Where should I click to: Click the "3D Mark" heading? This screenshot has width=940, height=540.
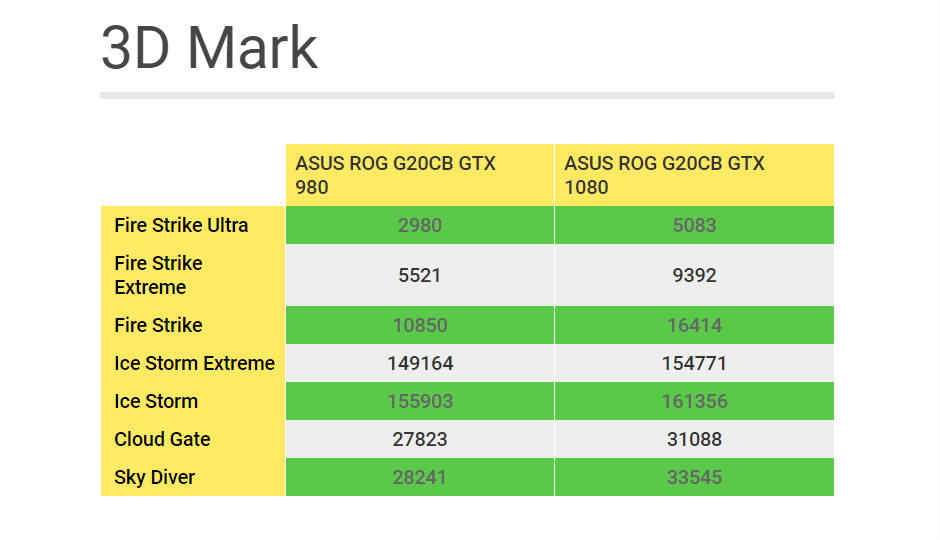coord(209,48)
